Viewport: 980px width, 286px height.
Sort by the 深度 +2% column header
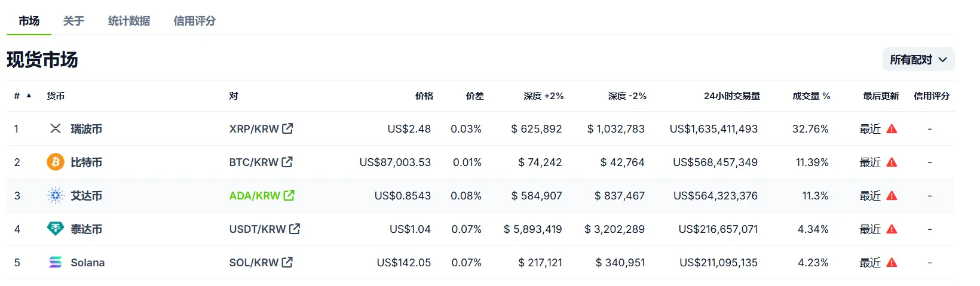[x=544, y=96]
